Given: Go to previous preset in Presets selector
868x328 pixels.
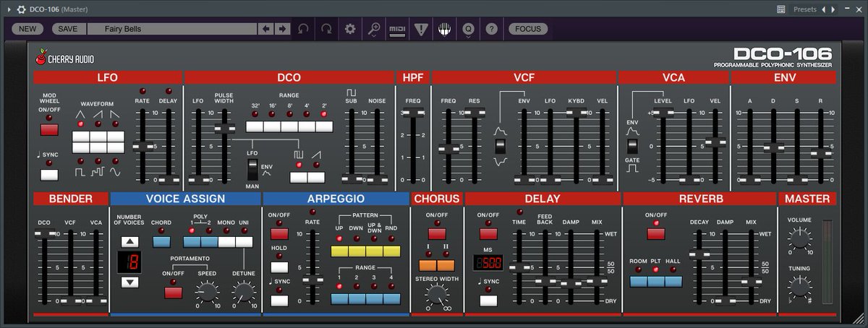Looking at the screenshot, I should coord(822,9).
